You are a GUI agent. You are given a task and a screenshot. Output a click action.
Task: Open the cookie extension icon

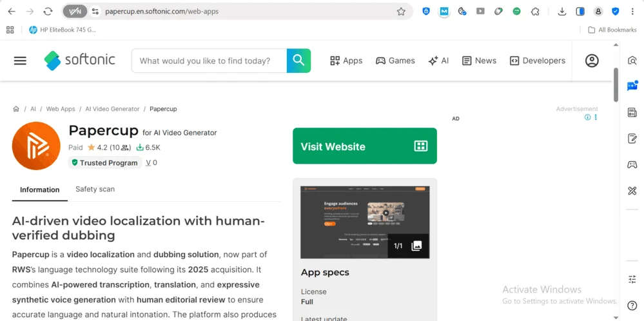[462, 12]
